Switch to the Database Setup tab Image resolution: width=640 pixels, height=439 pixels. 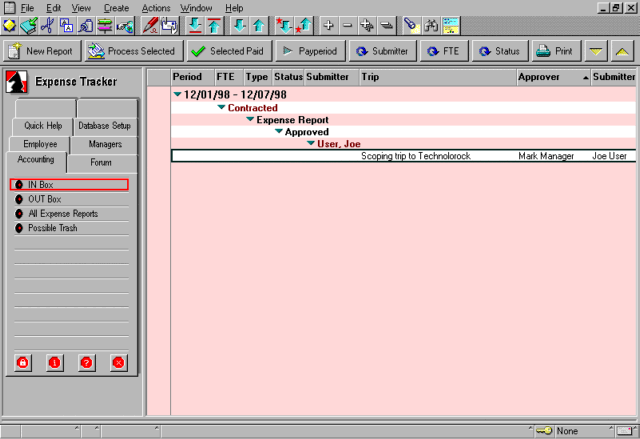coord(104,126)
